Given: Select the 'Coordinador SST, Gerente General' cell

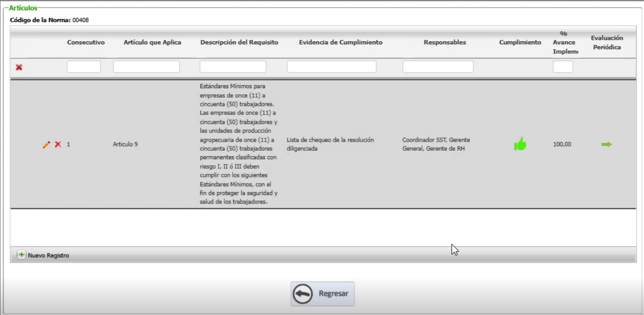Looking at the screenshot, I should click(x=436, y=144).
